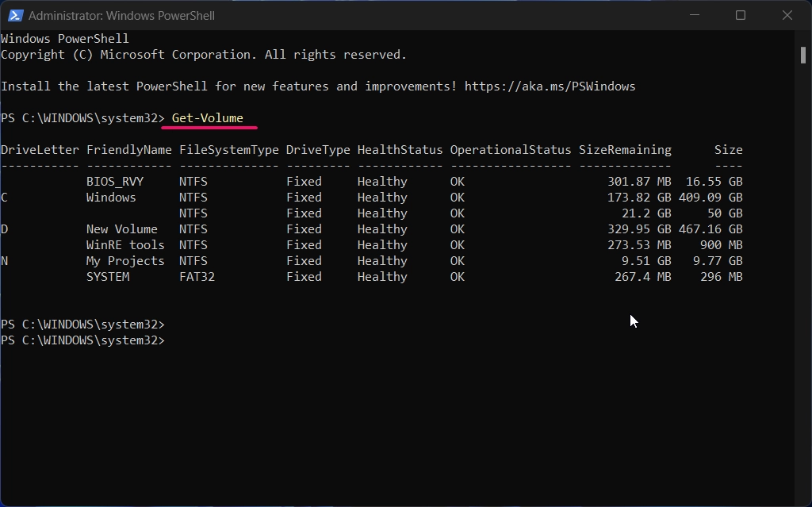Minimize the PowerShell window
Screen dimensions: 812x507
695,15
